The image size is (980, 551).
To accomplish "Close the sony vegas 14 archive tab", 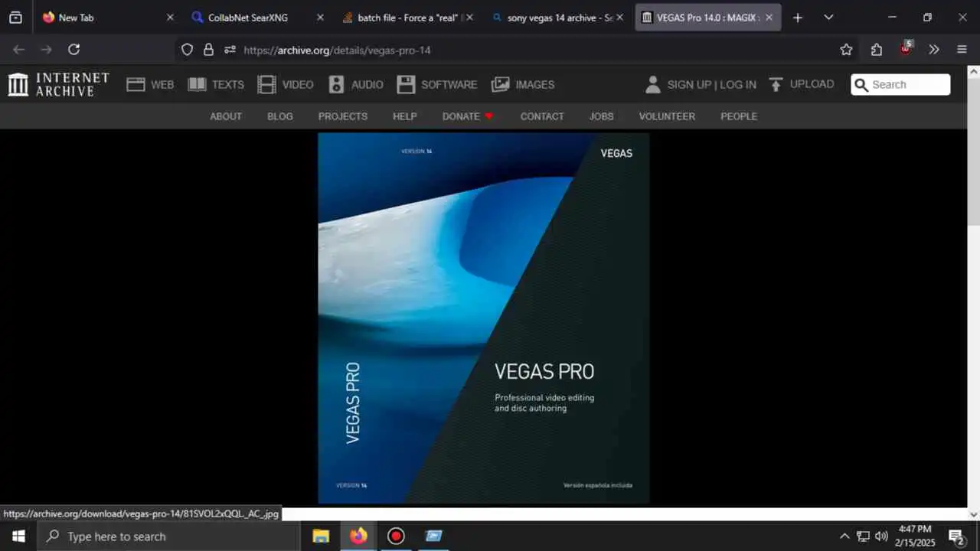I will coord(619,17).
